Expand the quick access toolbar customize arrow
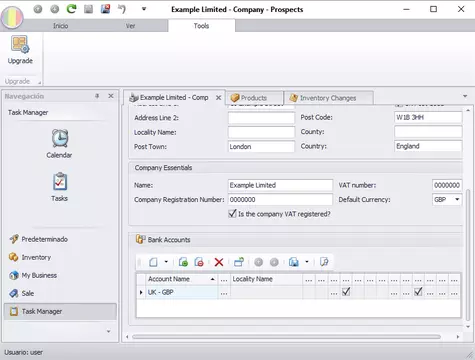 144,9
